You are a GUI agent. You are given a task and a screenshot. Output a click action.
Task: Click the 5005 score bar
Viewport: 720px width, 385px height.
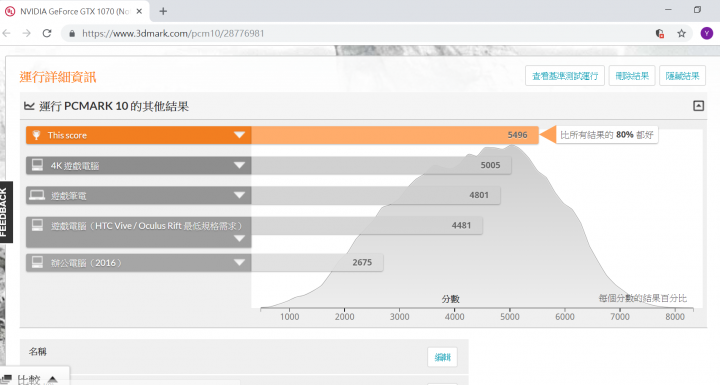[381, 165]
